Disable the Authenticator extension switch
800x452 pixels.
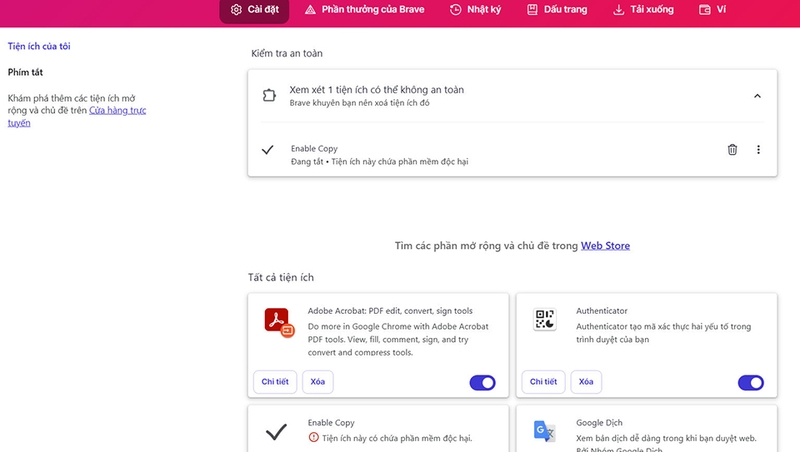click(x=751, y=383)
